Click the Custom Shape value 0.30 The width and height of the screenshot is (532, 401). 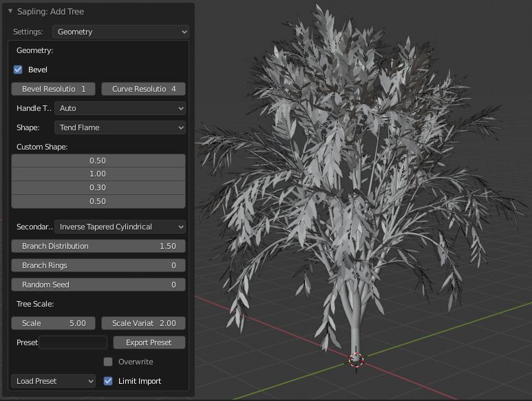point(98,187)
